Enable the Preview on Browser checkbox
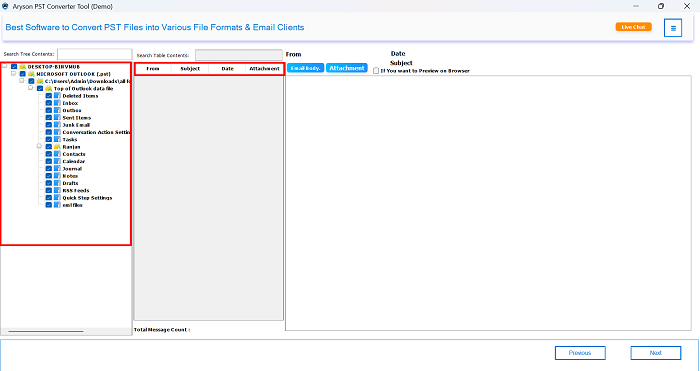Screen dimensions: 700x371 tap(376, 71)
